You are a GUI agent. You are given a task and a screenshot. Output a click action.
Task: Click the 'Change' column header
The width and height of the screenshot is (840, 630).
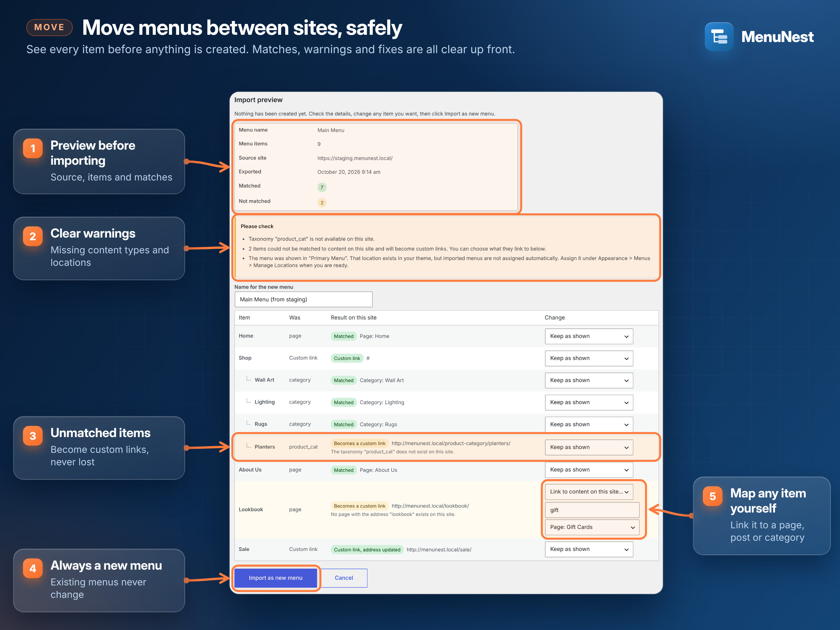click(x=555, y=318)
